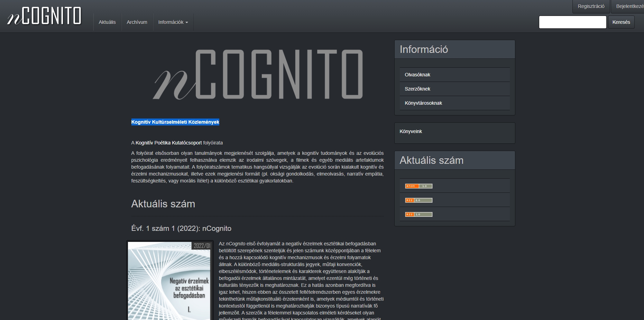Open the RSS 2.0 feed badge
This screenshot has height=320, width=644.
[418, 200]
